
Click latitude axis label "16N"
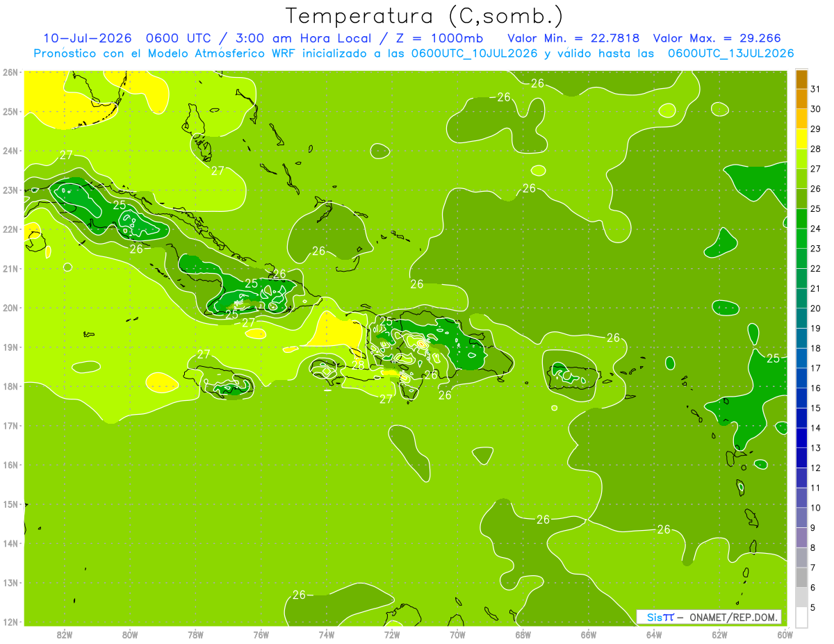pos(10,465)
